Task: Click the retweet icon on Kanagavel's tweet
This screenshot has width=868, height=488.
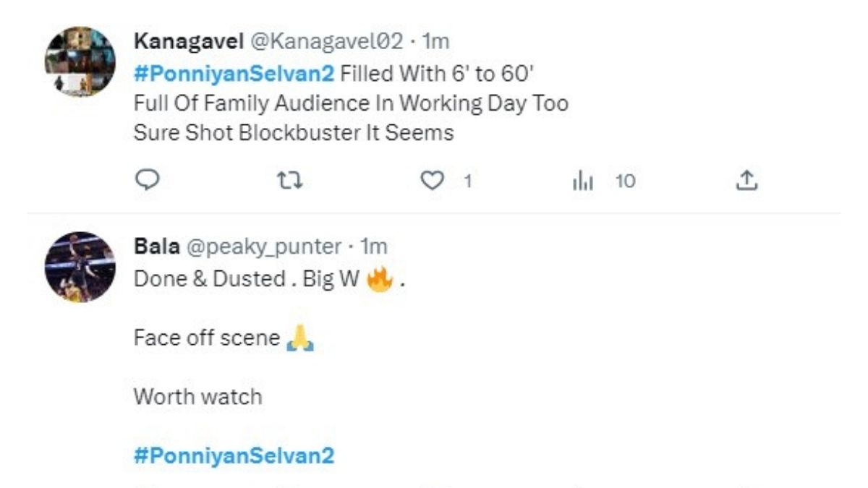Action: pos(289,181)
